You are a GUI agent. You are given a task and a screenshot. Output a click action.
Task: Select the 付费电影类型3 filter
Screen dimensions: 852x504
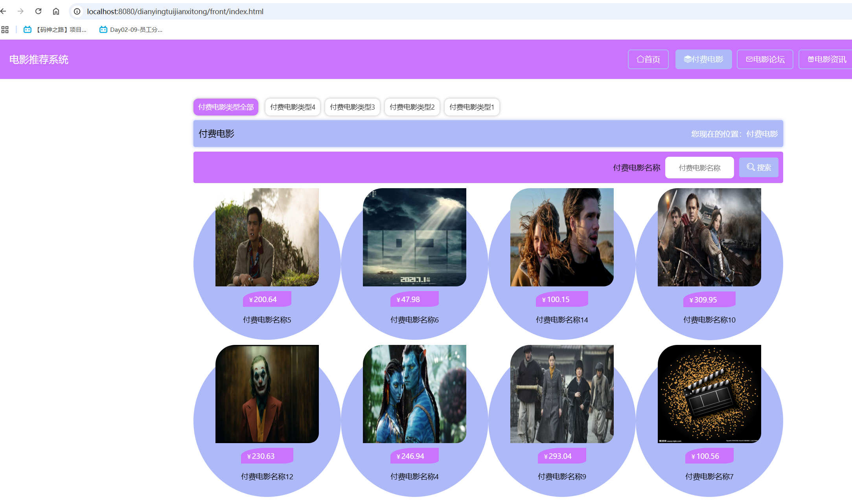point(352,107)
